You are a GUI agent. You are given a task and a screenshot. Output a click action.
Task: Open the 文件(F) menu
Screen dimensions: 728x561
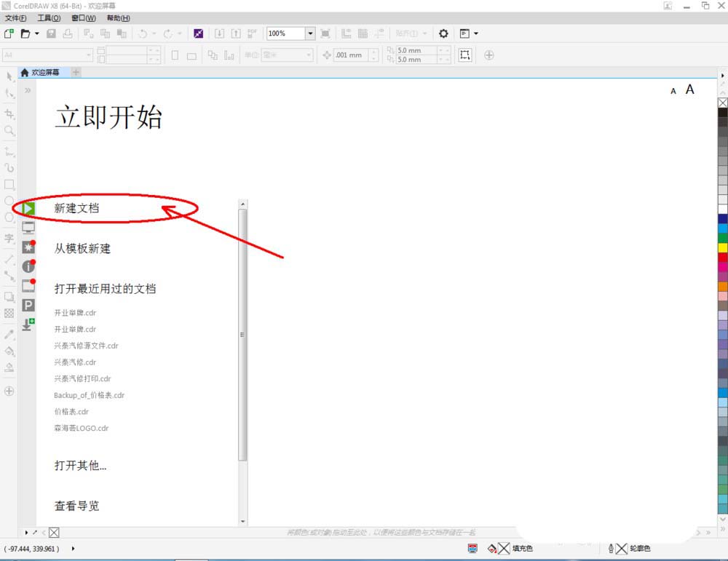click(15, 18)
